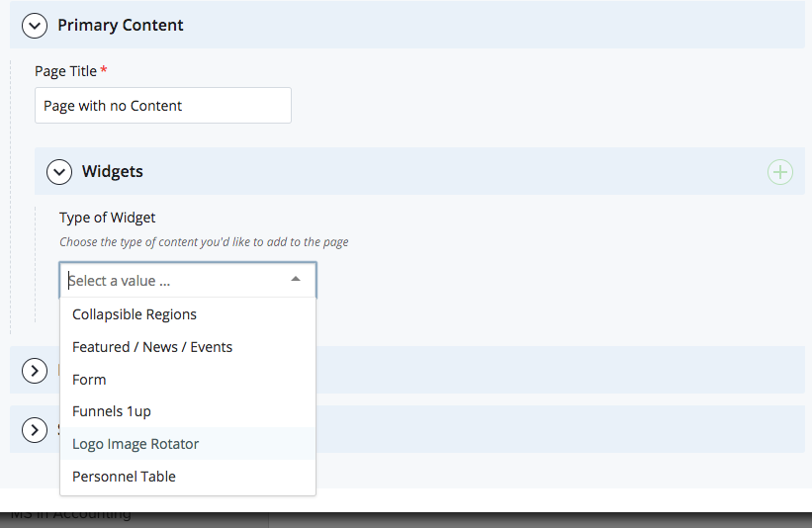Click the green plus add-widget icon

tap(780, 172)
